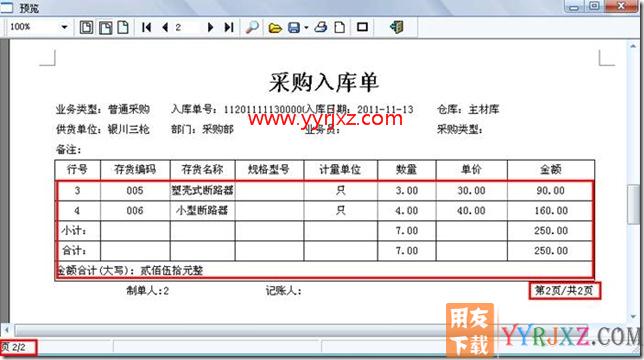Click the quantity cell 4.00
644x360 pixels.
click(x=406, y=211)
